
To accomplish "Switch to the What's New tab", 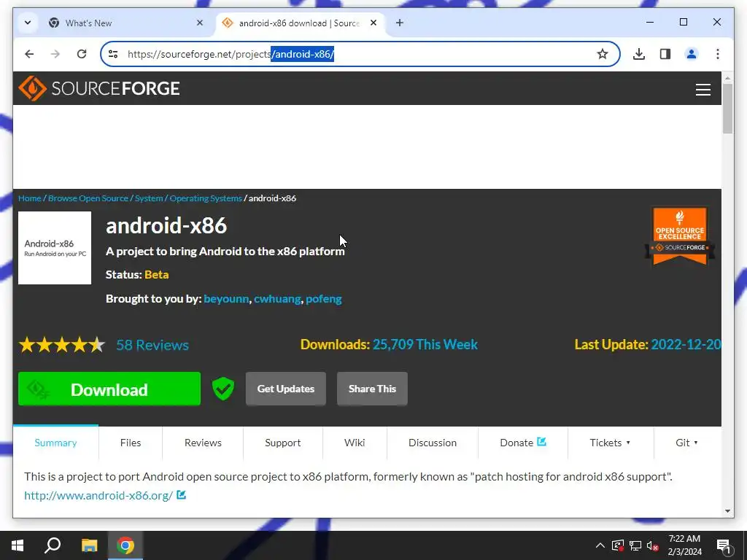I will (126, 23).
